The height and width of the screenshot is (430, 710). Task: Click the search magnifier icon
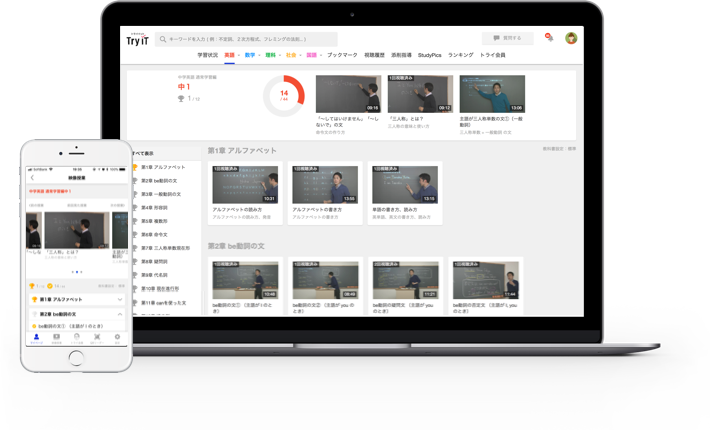(x=163, y=38)
